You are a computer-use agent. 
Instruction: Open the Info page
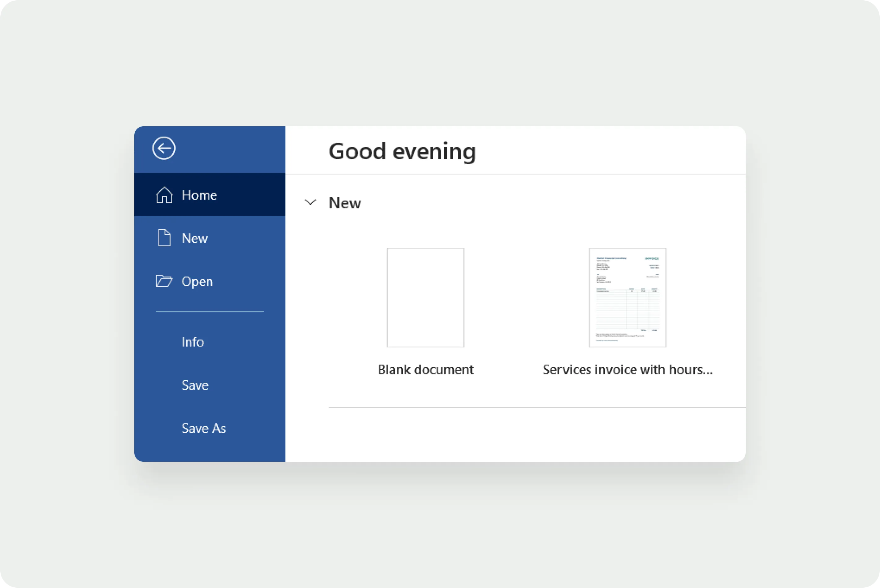[x=193, y=342]
